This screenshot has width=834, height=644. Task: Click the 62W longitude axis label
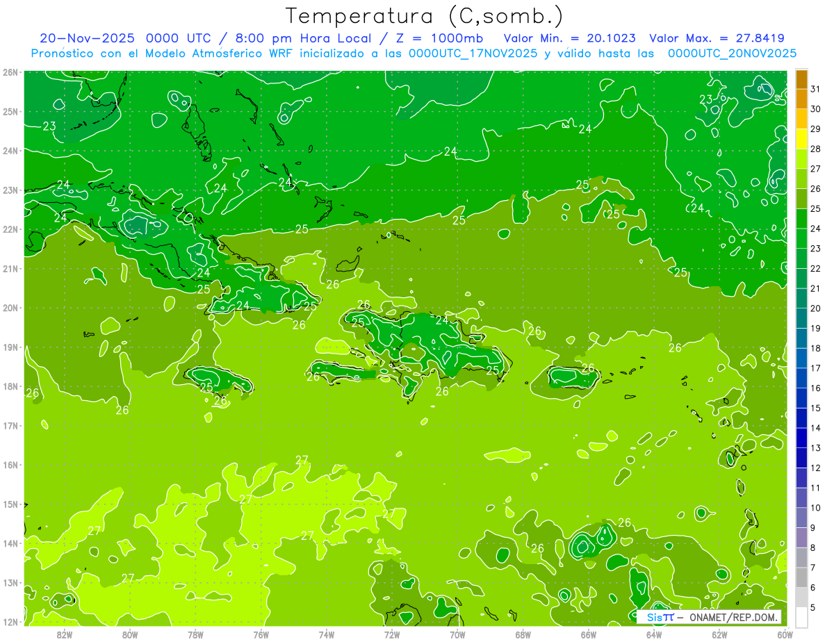click(x=720, y=634)
